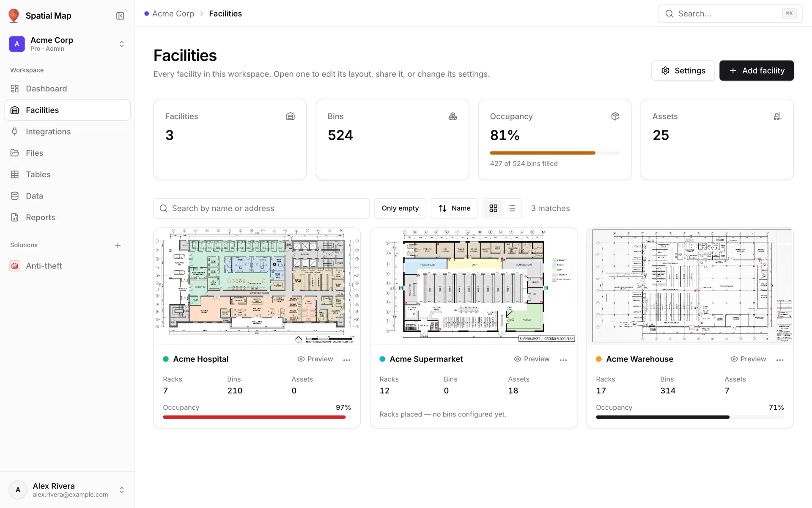Screen dimensions: 812x508
Task: Open more options for Acme Warehouse
Action: click(780, 359)
